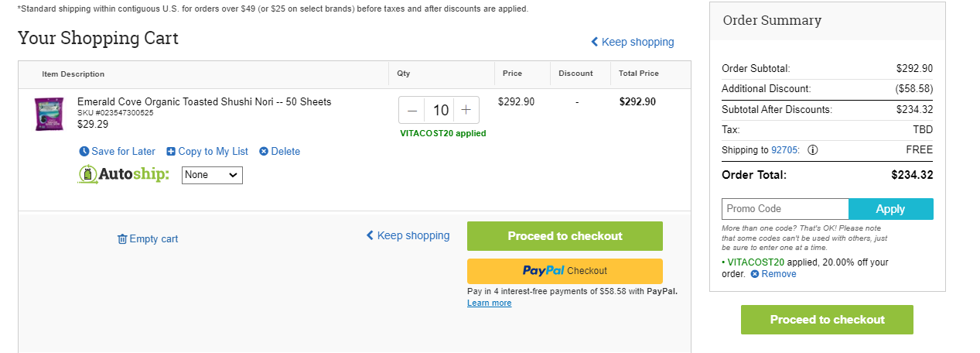
Task: Click Keep shopping link beside checkout button
Action: pyautogui.click(x=408, y=235)
